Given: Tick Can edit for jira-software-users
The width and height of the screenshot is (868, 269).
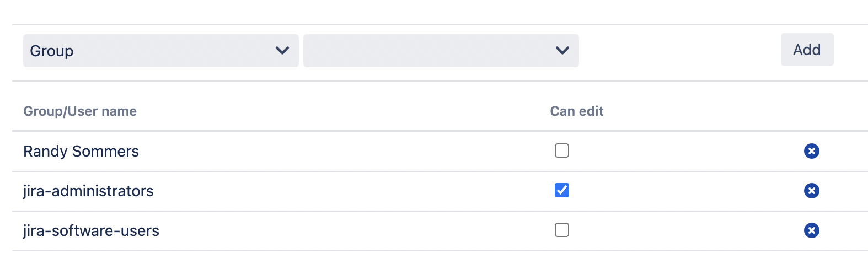Looking at the screenshot, I should click(562, 230).
